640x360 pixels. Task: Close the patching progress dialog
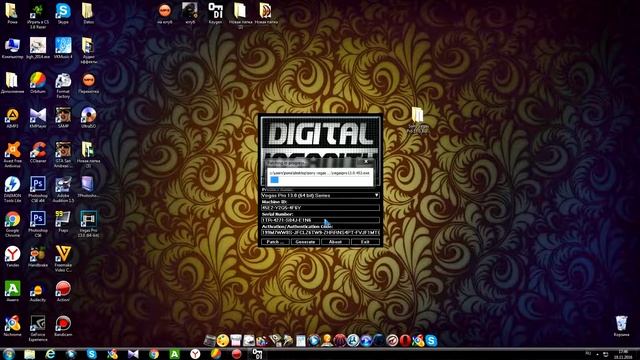366,161
